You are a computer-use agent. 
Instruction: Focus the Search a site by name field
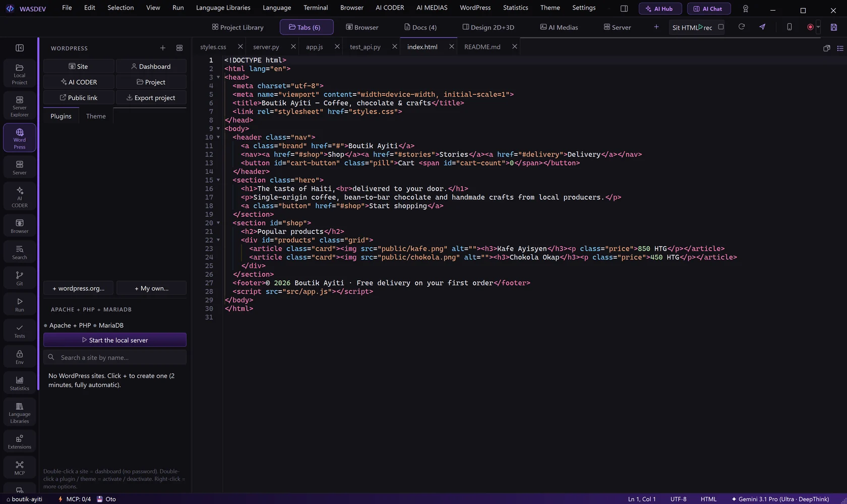pos(115,357)
